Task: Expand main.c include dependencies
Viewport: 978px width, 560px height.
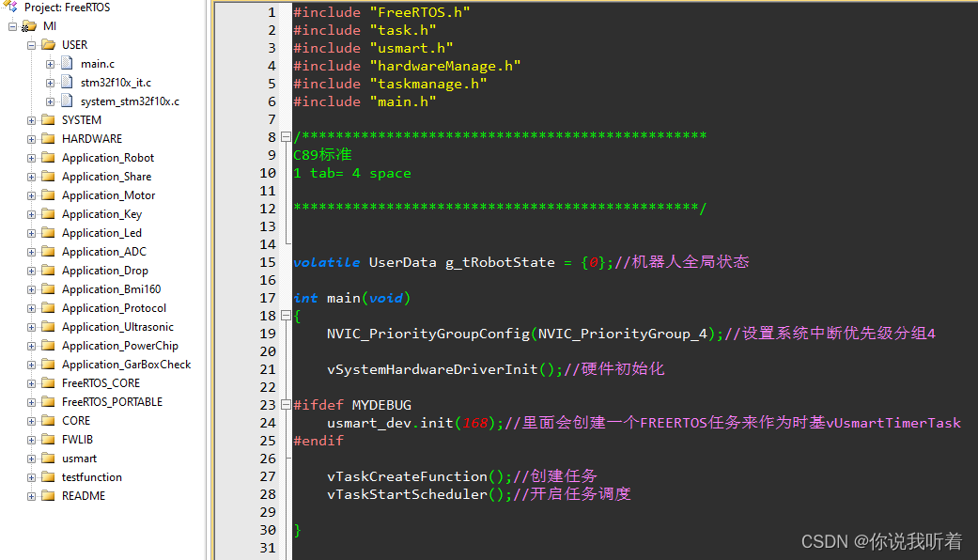Action: click(x=50, y=64)
